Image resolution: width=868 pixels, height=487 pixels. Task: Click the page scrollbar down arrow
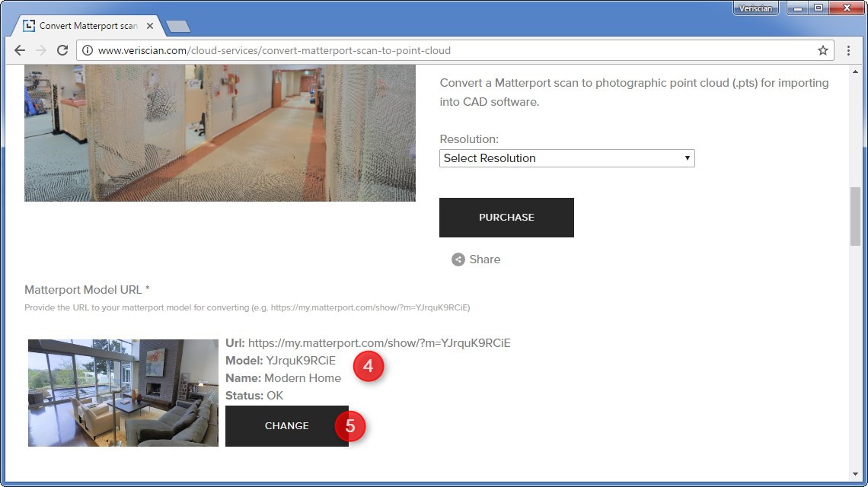[855, 474]
